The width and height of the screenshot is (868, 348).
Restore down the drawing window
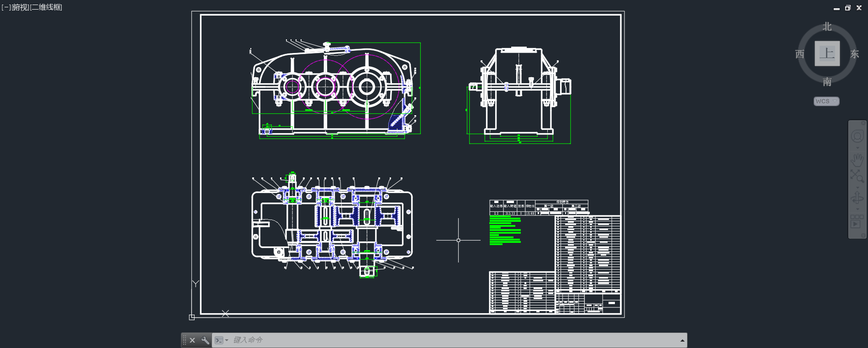(x=847, y=8)
